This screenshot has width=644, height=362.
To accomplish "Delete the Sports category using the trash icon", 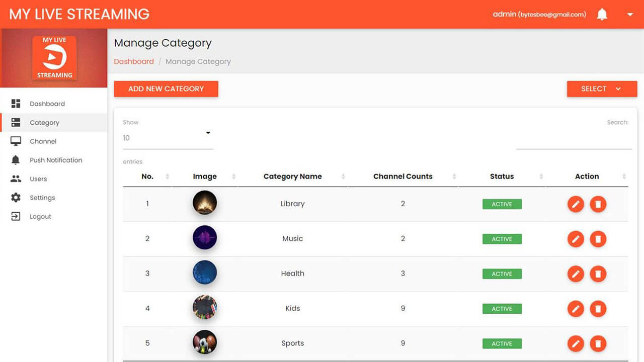I will pyautogui.click(x=598, y=343).
